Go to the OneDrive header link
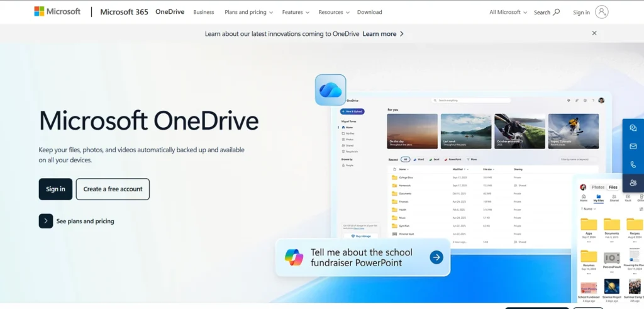The width and height of the screenshot is (644, 309). pos(170,12)
